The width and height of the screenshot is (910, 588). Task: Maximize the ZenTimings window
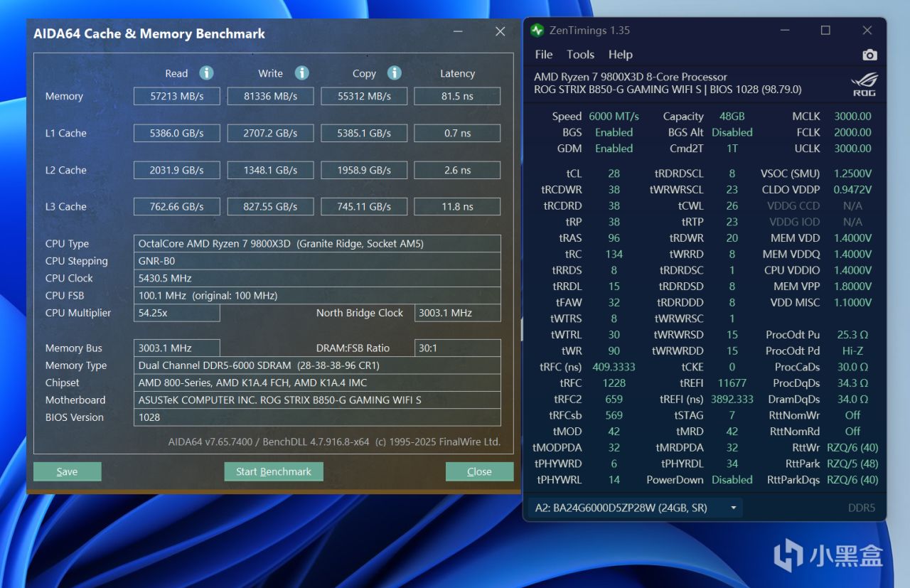point(825,31)
